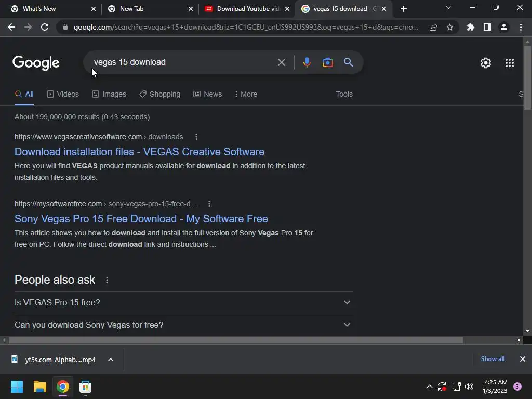Open options for mysoftwarefree result
Viewport: 532px width, 399px height.
coord(209,204)
